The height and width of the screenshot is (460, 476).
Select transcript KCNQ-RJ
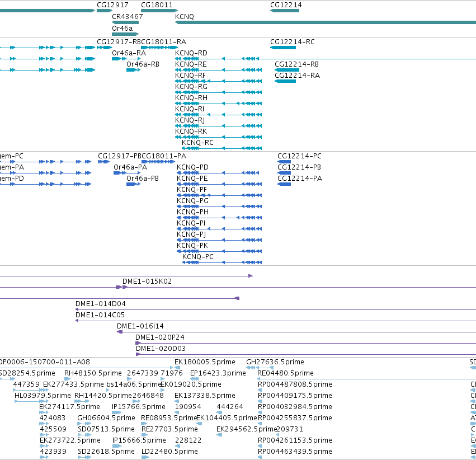(190, 120)
